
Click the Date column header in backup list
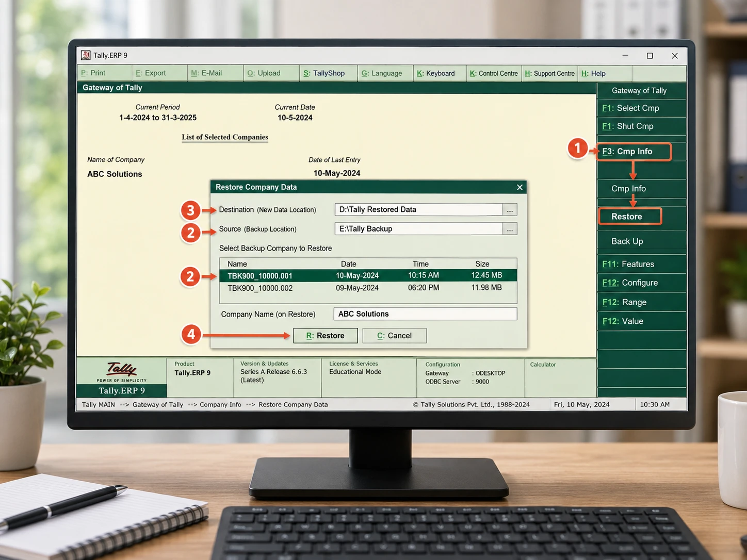point(349,264)
